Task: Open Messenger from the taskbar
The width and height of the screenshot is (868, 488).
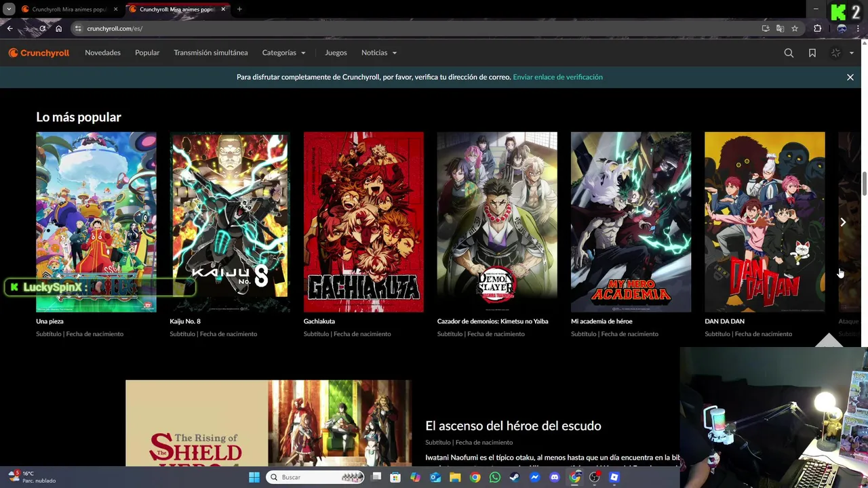Action: (534, 477)
